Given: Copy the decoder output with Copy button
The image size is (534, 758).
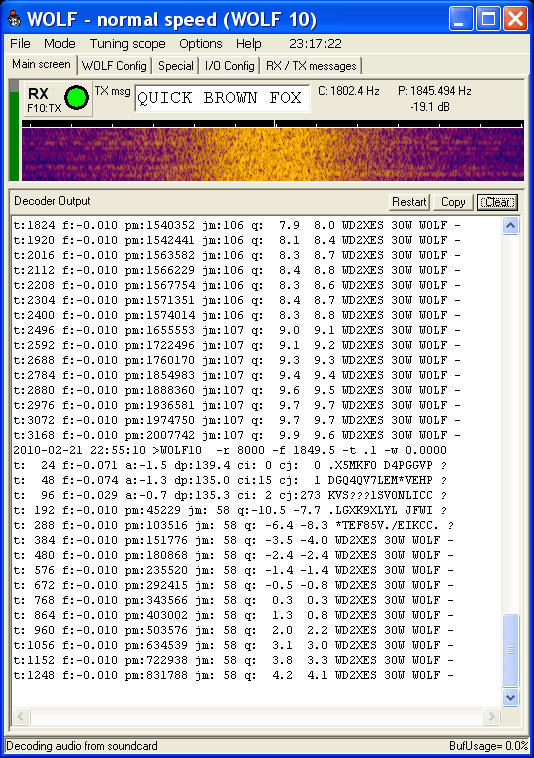Looking at the screenshot, I should tap(453, 202).
